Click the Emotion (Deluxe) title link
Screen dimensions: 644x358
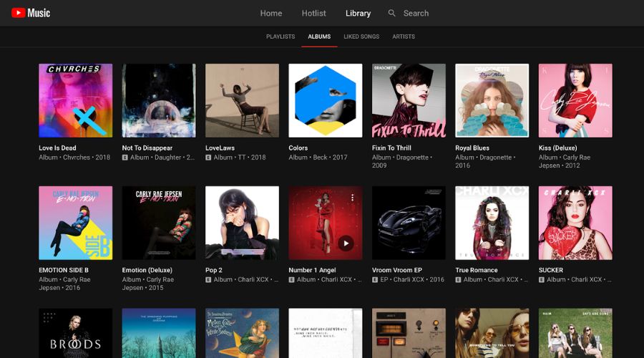click(x=147, y=270)
